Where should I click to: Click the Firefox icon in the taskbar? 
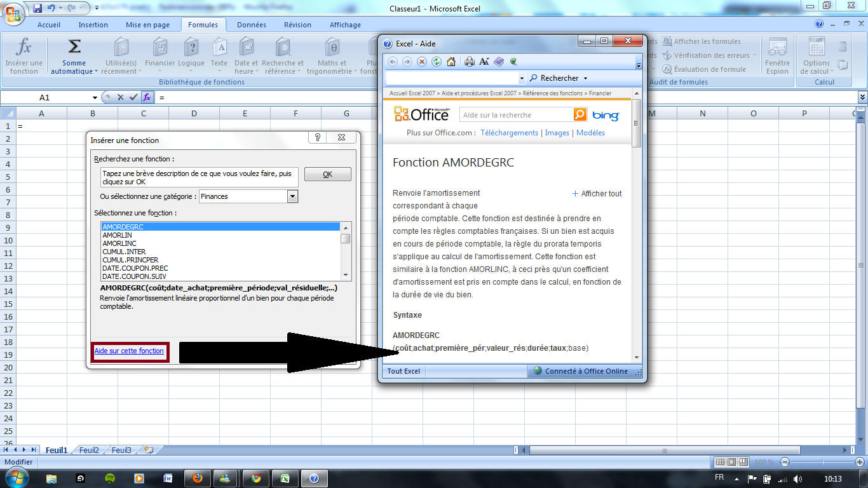point(197,478)
